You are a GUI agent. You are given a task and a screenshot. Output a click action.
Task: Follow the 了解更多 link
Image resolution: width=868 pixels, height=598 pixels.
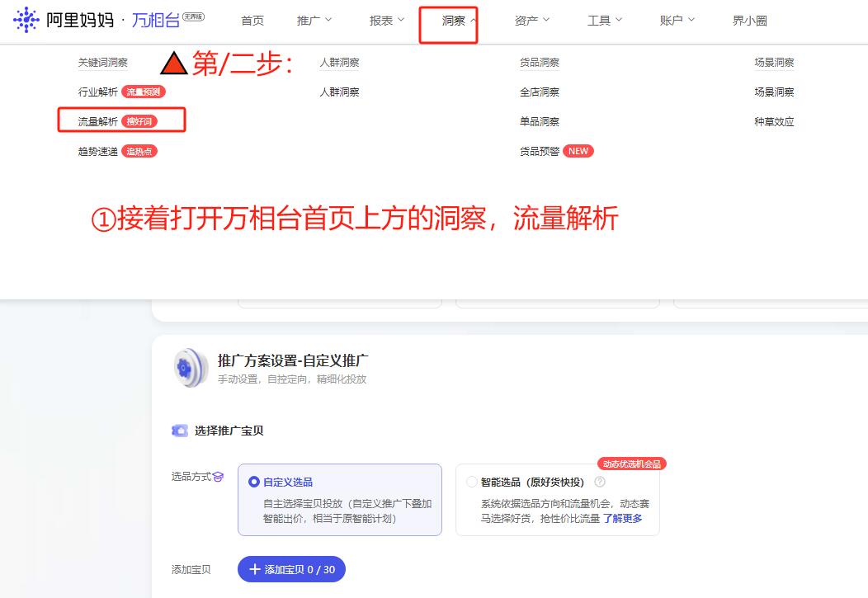click(623, 518)
